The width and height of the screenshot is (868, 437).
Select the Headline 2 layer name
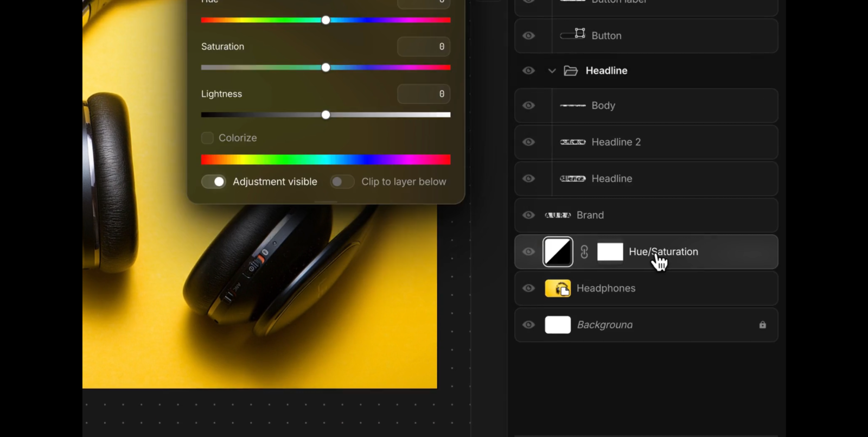616,142
